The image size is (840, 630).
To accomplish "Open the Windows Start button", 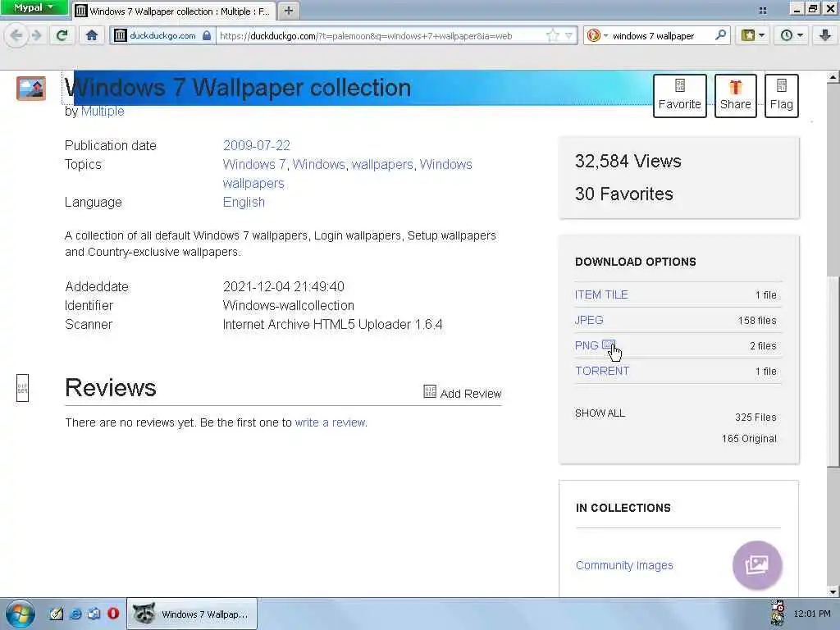I will pyautogui.click(x=21, y=614).
